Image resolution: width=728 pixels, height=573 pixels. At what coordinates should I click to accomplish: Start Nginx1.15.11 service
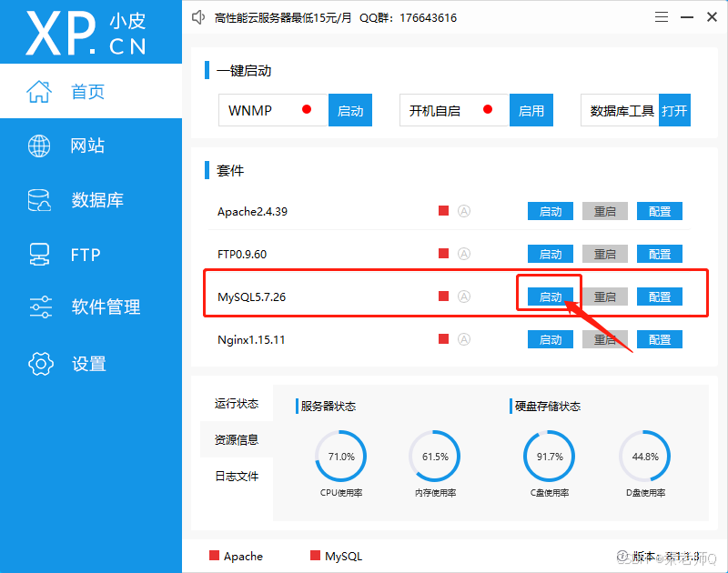point(551,339)
